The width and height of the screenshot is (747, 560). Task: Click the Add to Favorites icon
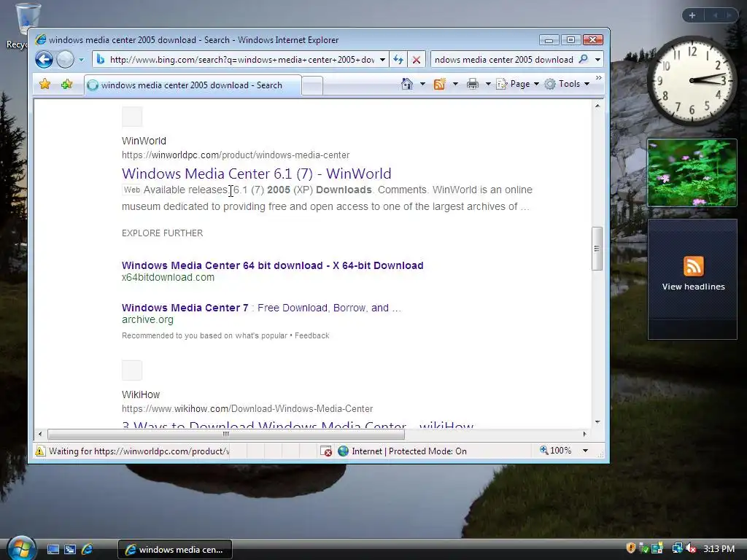click(66, 85)
